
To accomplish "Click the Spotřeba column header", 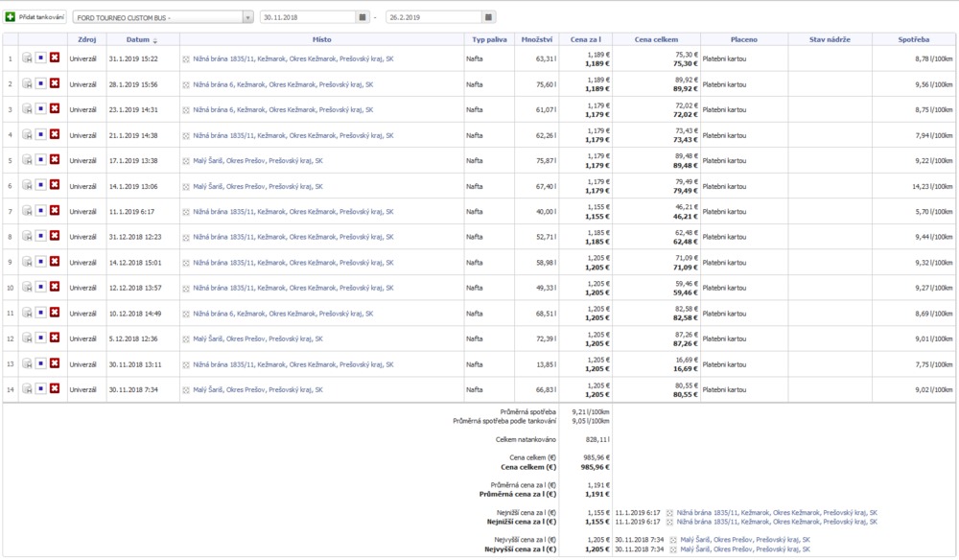I will tap(914, 39).
